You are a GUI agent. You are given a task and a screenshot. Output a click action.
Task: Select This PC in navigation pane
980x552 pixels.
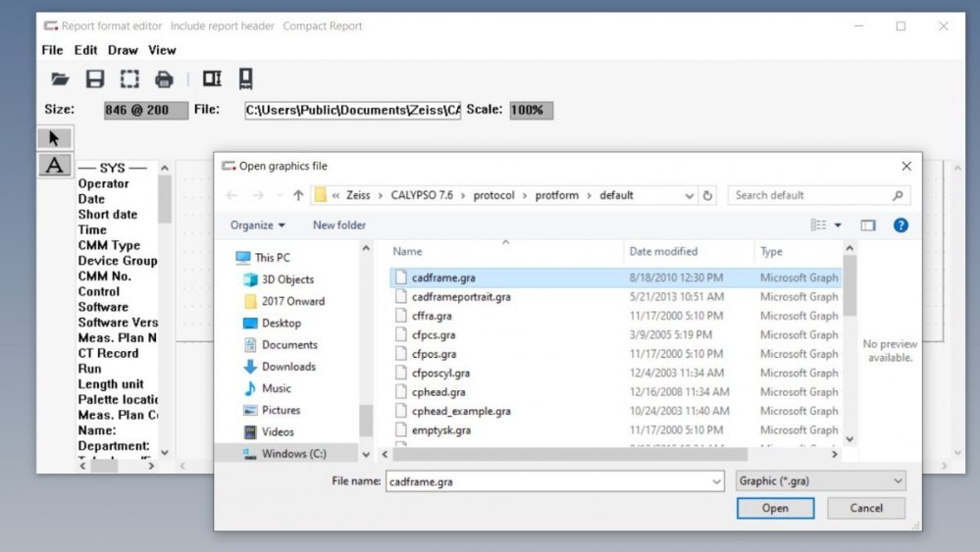click(272, 257)
